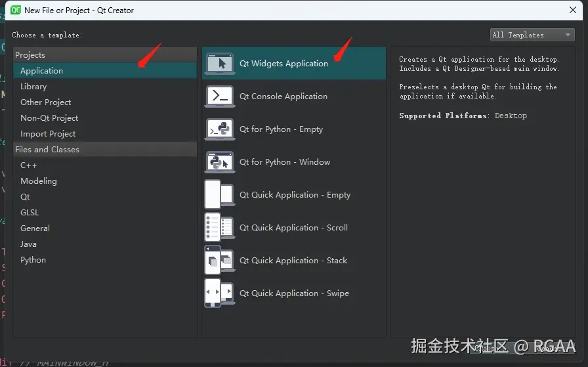Click the Qt Widgets Application icon
The image size is (588, 367).
pos(220,64)
